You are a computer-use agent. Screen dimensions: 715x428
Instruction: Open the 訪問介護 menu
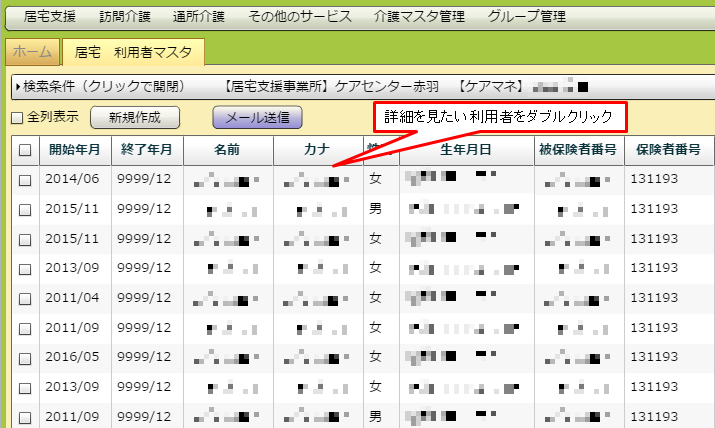tap(127, 17)
